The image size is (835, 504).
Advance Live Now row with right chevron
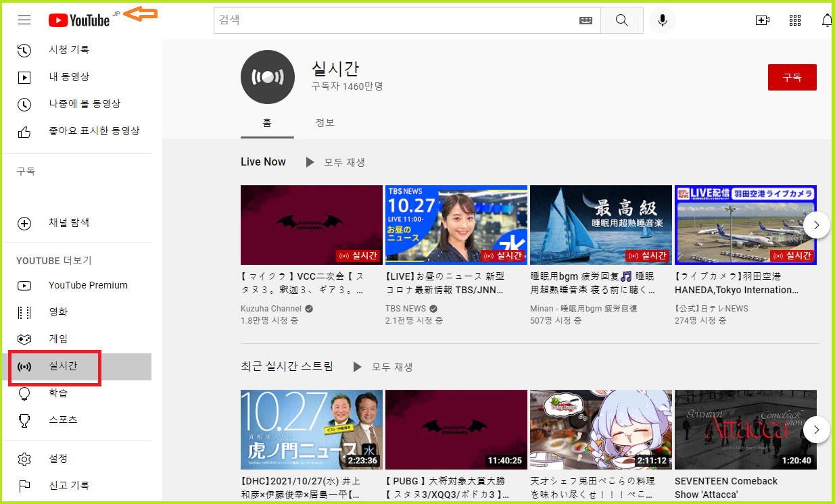click(817, 225)
